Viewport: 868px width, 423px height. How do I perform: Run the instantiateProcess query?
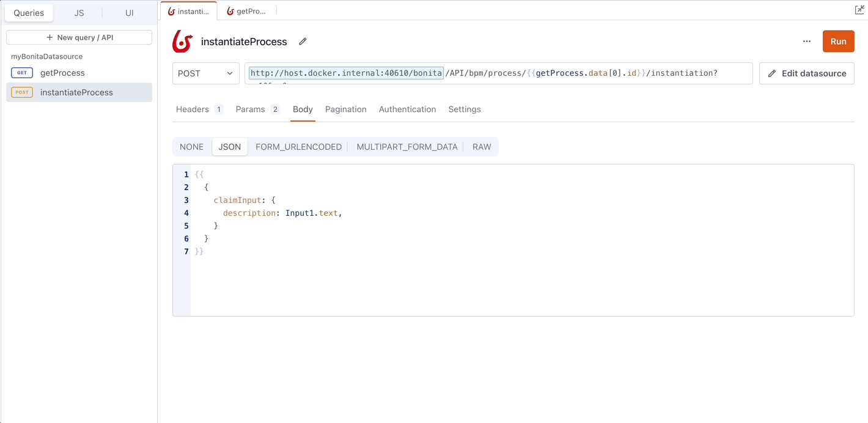click(x=838, y=42)
